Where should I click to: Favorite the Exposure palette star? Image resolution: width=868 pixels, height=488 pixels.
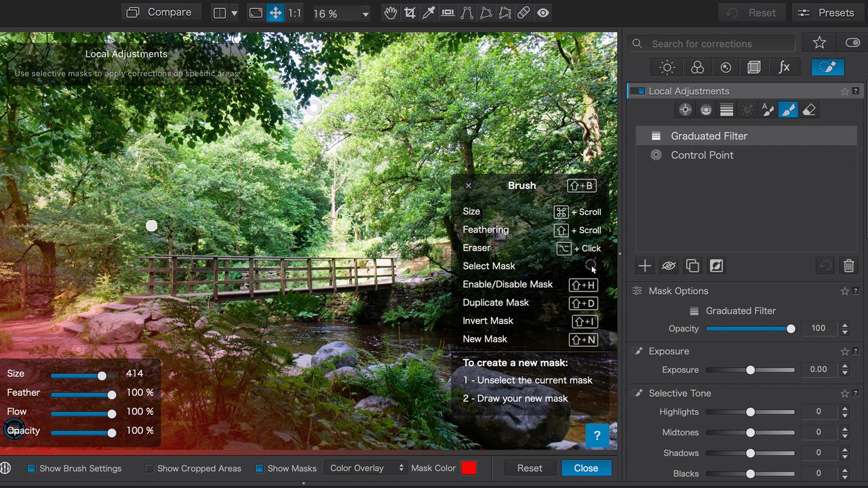pos(845,352)
